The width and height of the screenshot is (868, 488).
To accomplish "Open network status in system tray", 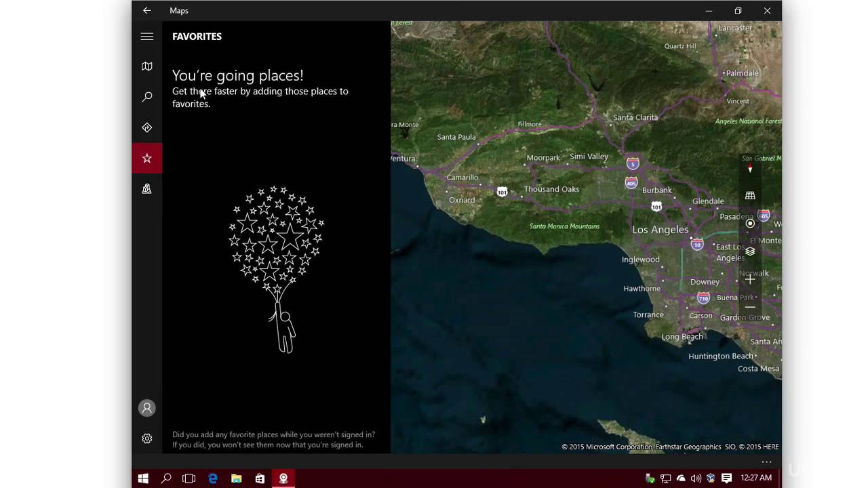I will pyautogui.click(x=665, y=479).
